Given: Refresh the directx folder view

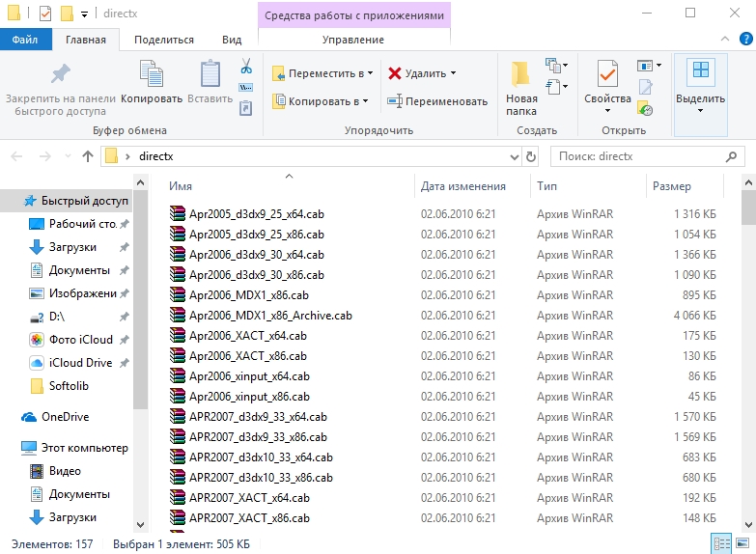Looking at the screenshot, I should pyautogui.click(x=530, y=156).
